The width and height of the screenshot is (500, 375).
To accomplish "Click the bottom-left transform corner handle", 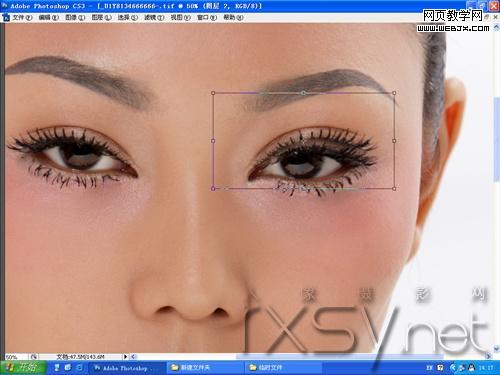I will pos(213,189).
